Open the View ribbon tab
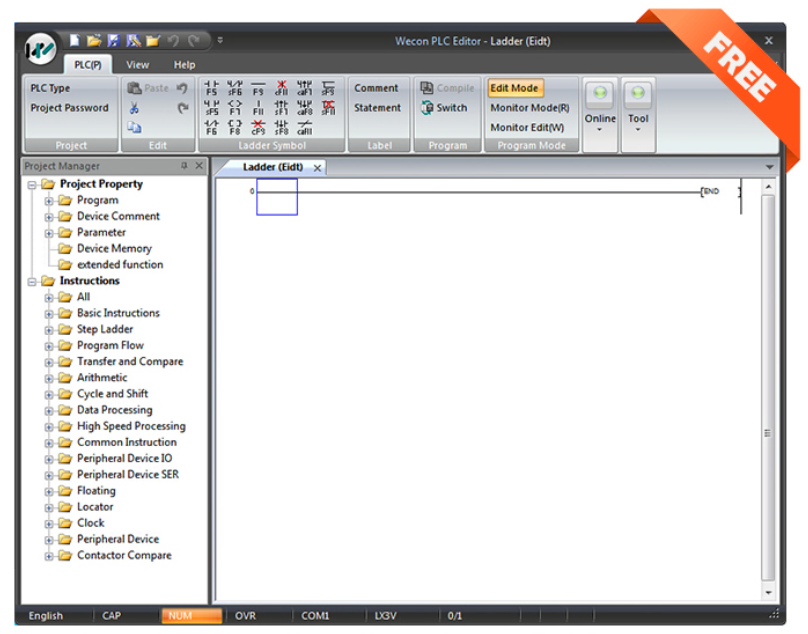 (x=138, y=65)
